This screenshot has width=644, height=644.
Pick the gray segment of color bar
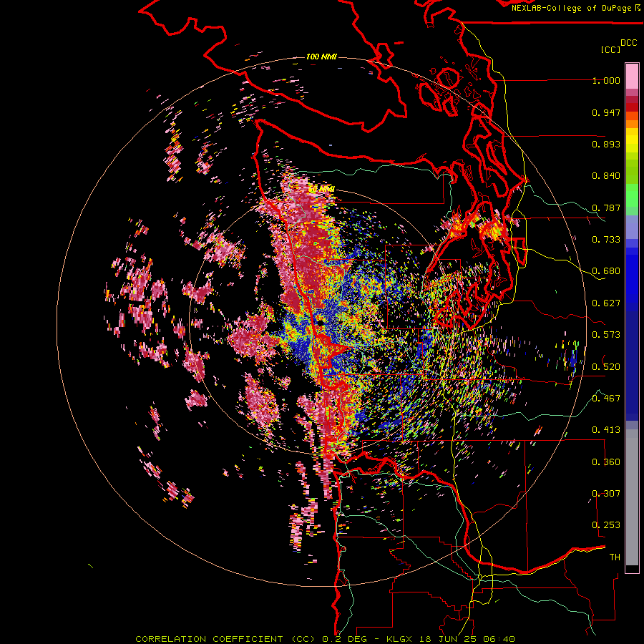point(632,497)
